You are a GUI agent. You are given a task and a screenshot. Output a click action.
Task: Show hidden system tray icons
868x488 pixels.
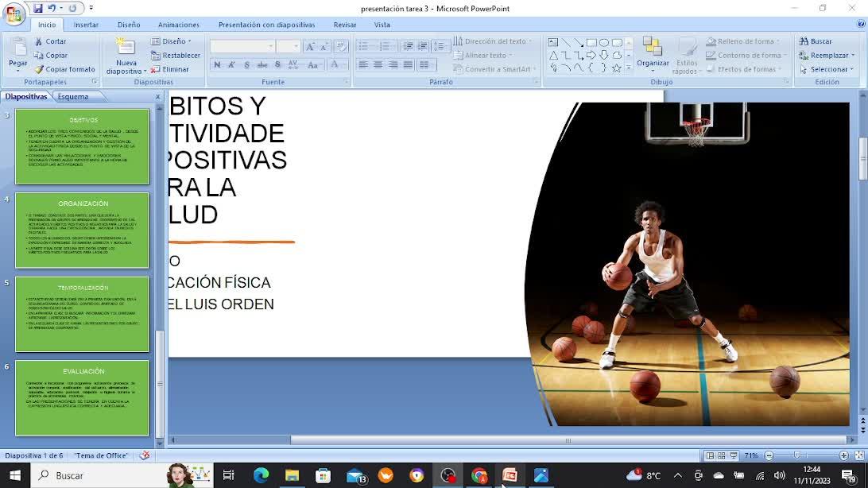click(677, 475)
